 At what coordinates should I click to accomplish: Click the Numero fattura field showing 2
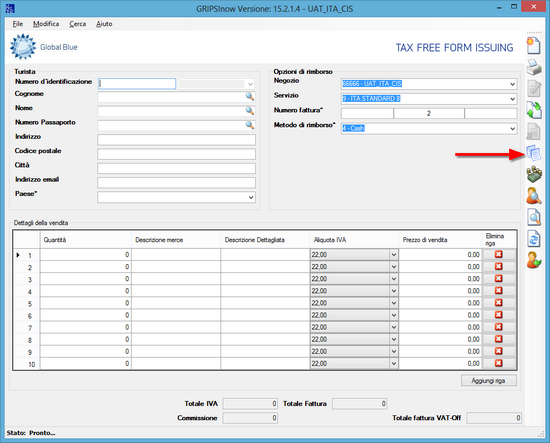point(429,113)
